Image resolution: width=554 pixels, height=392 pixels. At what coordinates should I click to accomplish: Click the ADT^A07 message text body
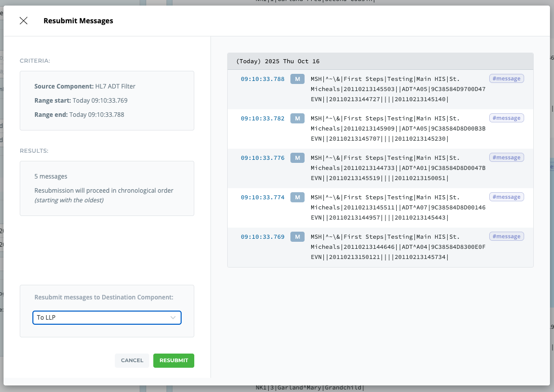pos(398,207)
